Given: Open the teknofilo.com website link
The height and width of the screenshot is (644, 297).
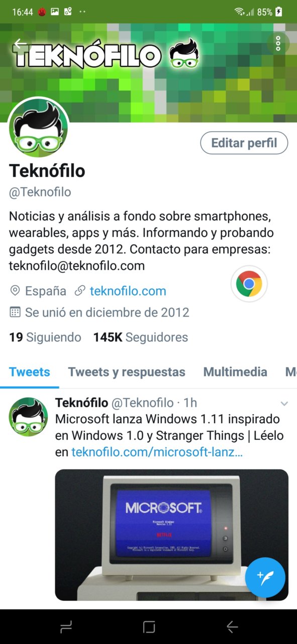Looking at the screenshot, I should (128, 291).
